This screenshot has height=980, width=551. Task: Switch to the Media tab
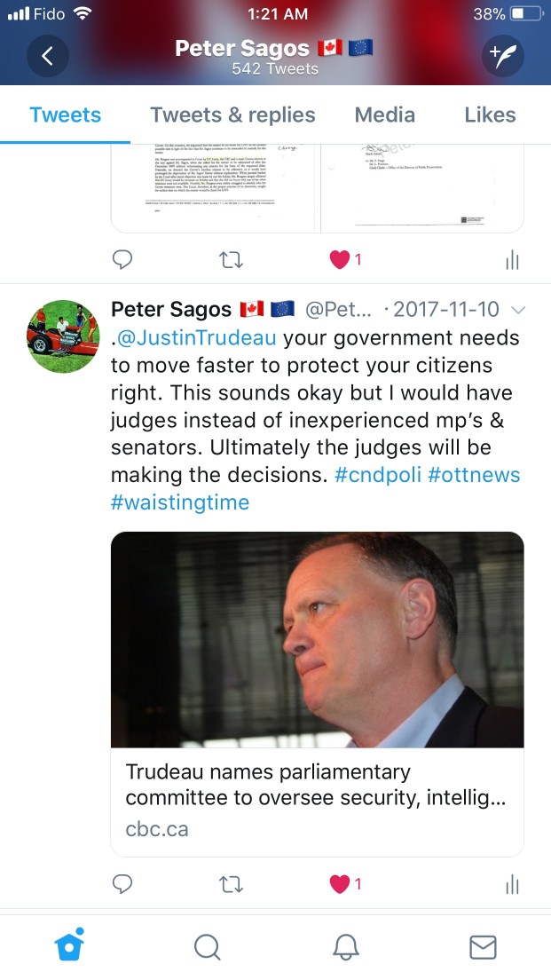click(x=385, y=115)
